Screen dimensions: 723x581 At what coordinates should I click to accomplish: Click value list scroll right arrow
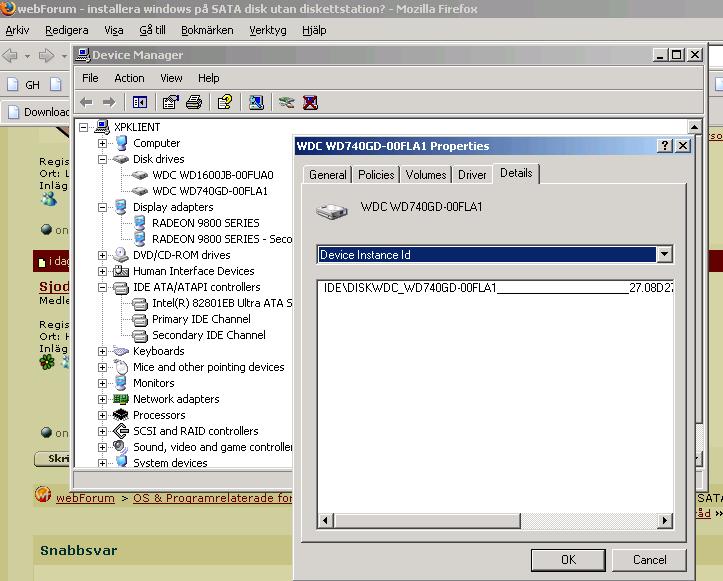coord(664,521)
